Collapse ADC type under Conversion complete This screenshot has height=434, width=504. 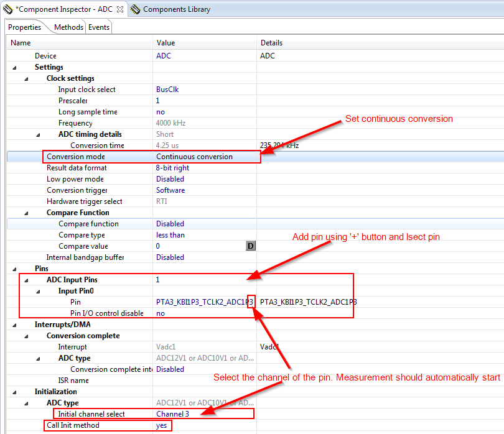(x=38, y=359)
